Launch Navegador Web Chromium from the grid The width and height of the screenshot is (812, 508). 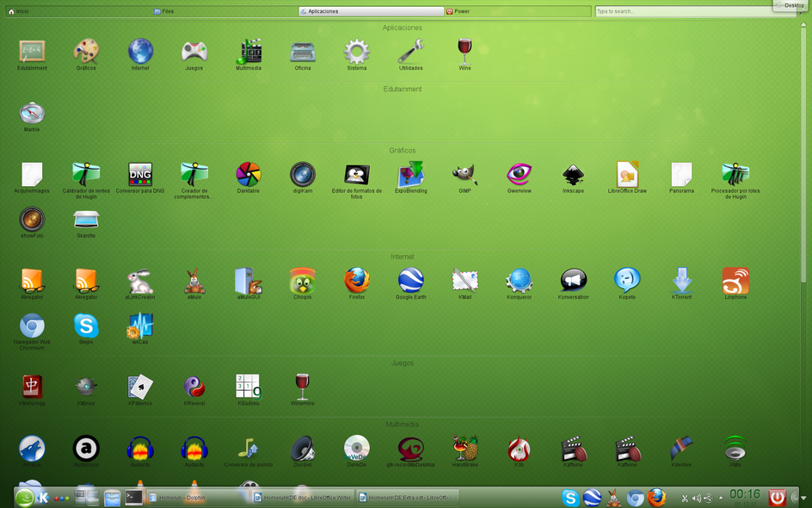32,331
